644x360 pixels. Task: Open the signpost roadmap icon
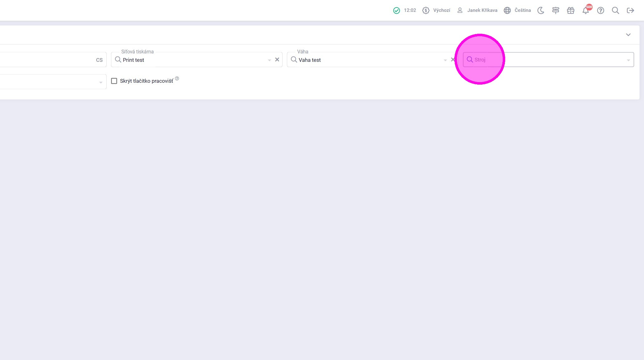[x=555, y=11]
